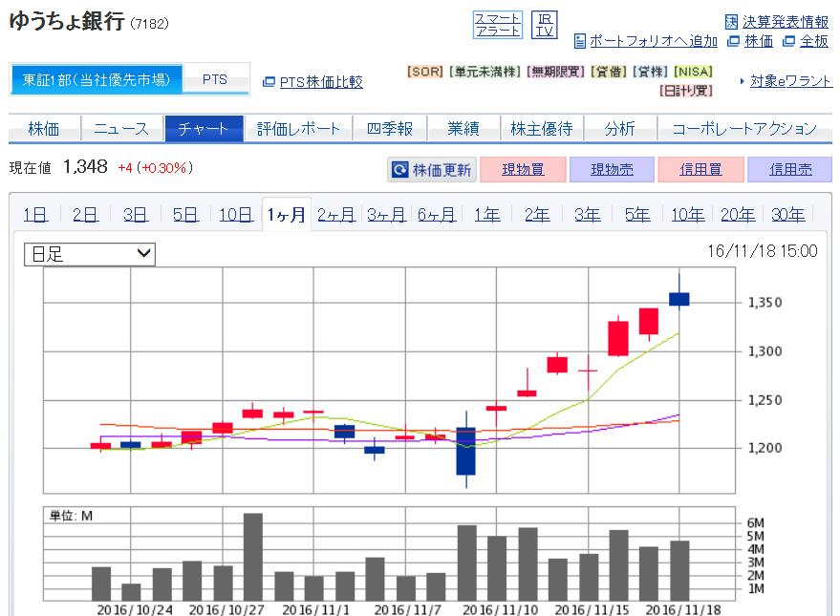Select the 1ヶ月 chart period
This screenshot has height=616, width=840.
point(287,215)
